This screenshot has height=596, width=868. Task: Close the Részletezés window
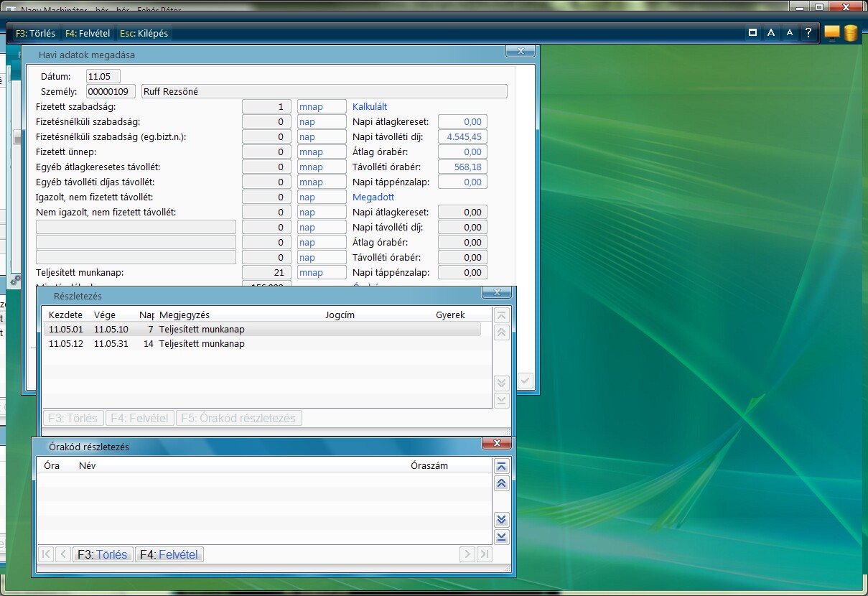point(496,293)
